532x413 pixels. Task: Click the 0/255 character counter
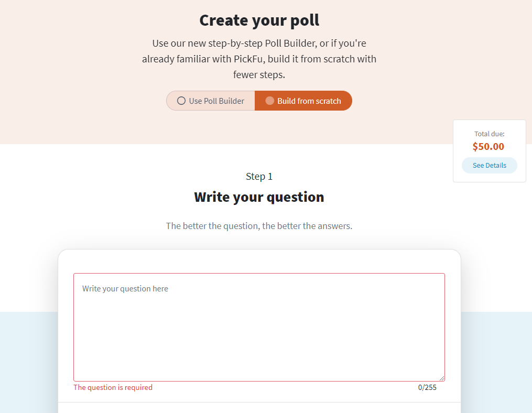tap(427, 387)
